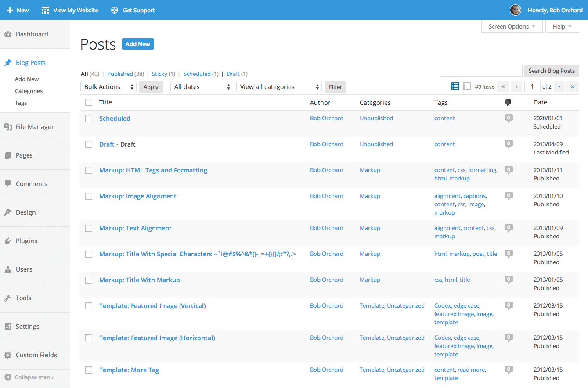Viewport: 588px width, 388px height.
Task: Collapse the sidebar menu
Action: click(29, 377)
